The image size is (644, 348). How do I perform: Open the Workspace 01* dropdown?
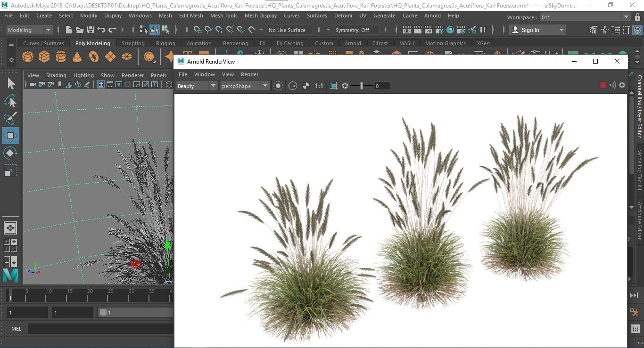[x=585, y=17]
